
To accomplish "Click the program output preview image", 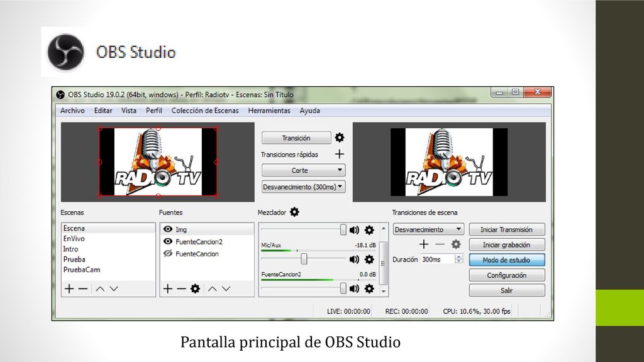I will pyautogui.click(x=449, y=162).
